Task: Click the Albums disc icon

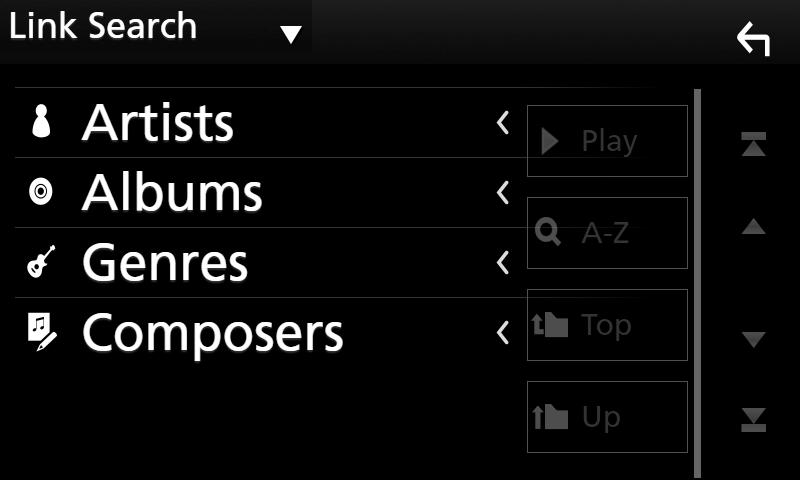Action: tap(41, 192)
